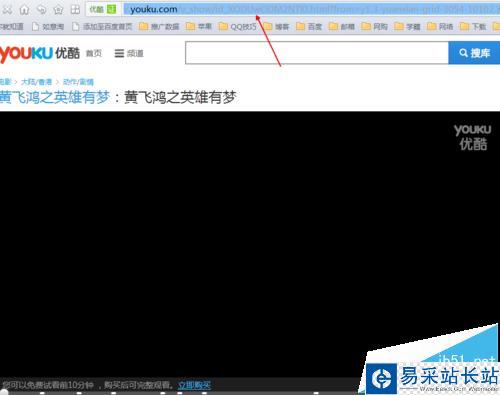
Task: Click the 立即购买 purchase link
Action: [194, 385]
